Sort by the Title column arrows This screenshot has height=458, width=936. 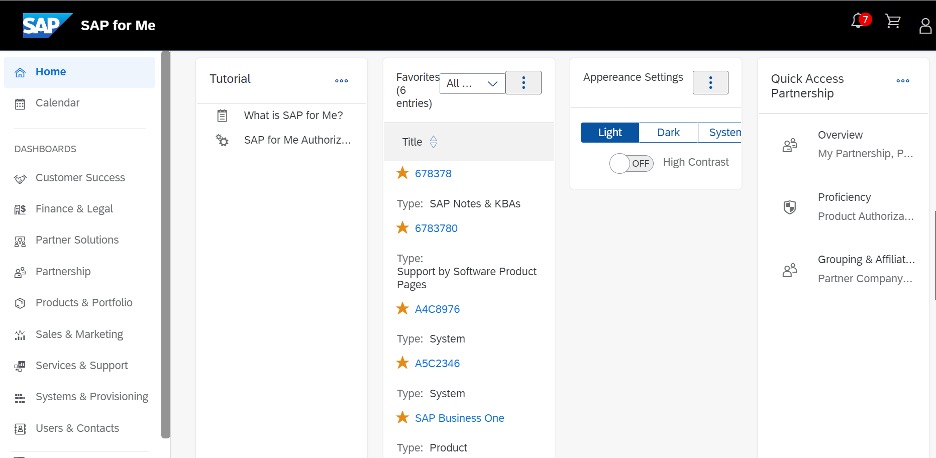[433, 142]
